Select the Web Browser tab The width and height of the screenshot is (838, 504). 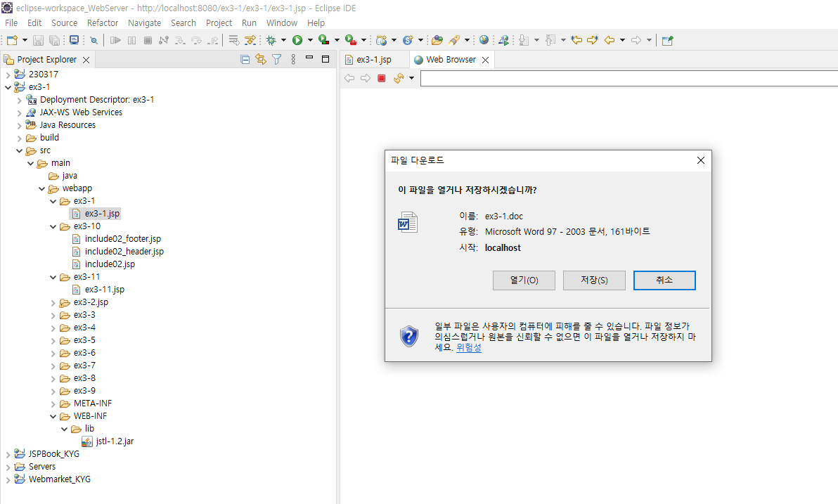click(451, 59)
